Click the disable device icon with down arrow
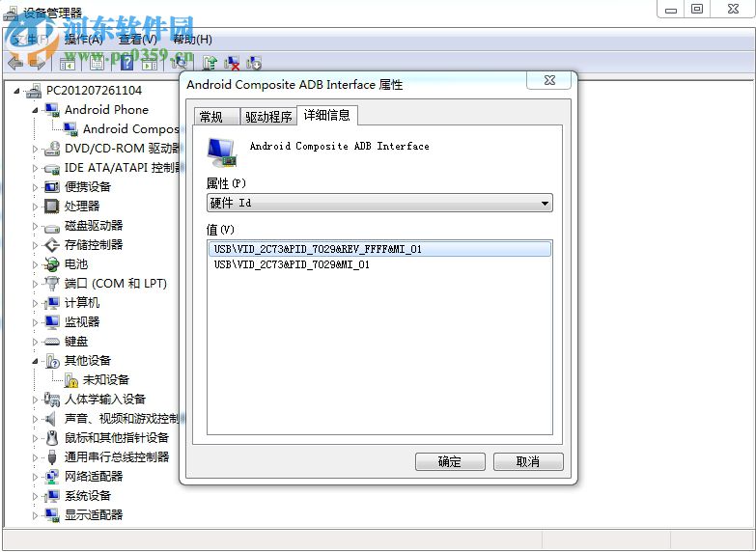Viewport: 756px width, 552px height. click(254, 63)
